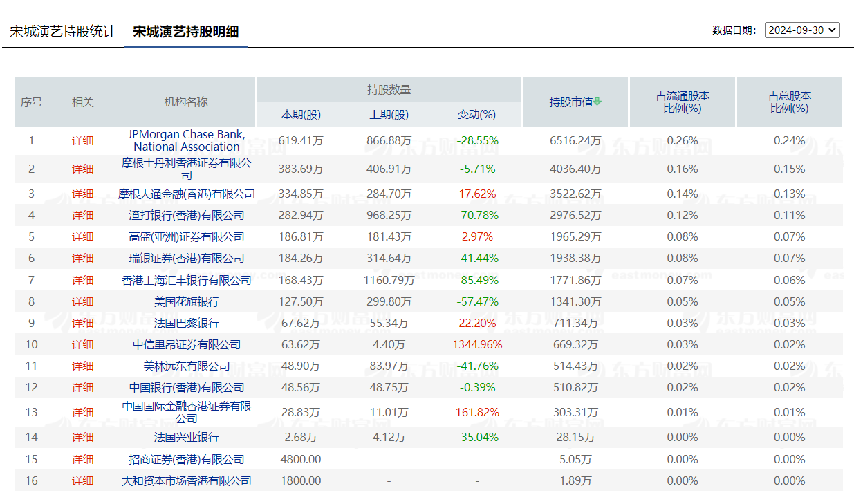The image size is (854, 504).
Task: Click the -70.78% change value
Action: click(x=477, y=215)
